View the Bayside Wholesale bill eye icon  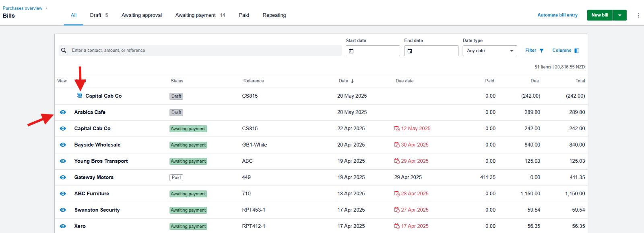(x=63, y=145)
